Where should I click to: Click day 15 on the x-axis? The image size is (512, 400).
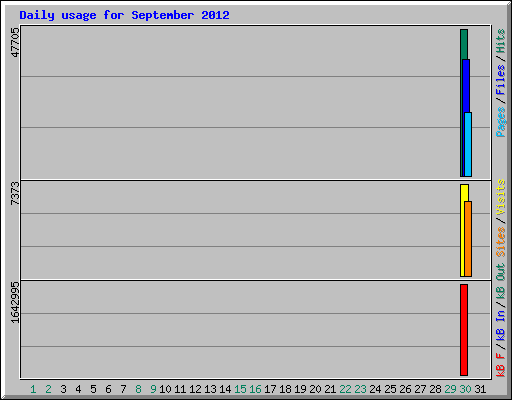240,389
